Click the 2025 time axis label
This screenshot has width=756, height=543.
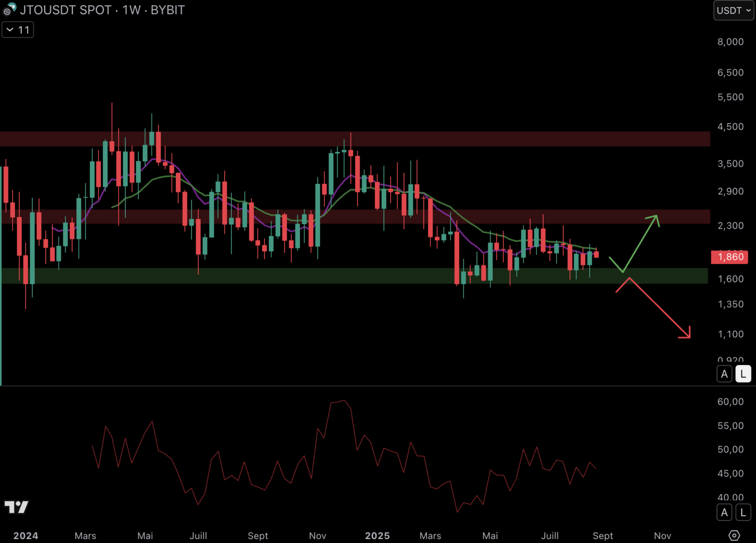[x=377, y=536]
